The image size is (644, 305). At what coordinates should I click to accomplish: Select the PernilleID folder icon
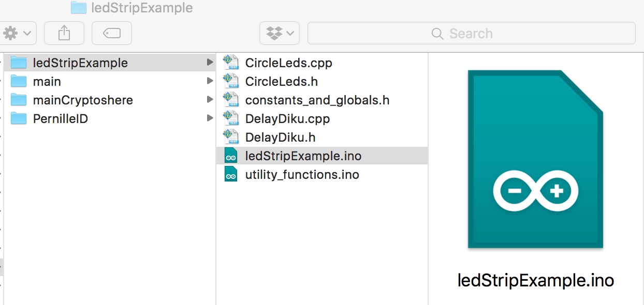click(x=19, y=118)
